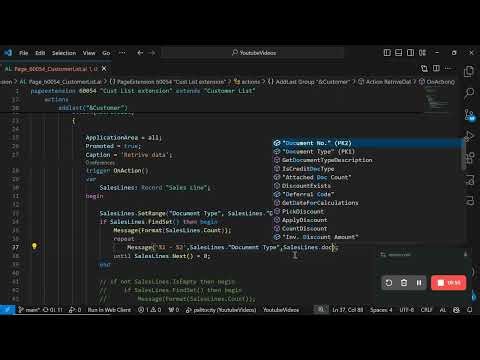
Task: Expand hidden menus via the ellipsis
Action: coord(122,53)
